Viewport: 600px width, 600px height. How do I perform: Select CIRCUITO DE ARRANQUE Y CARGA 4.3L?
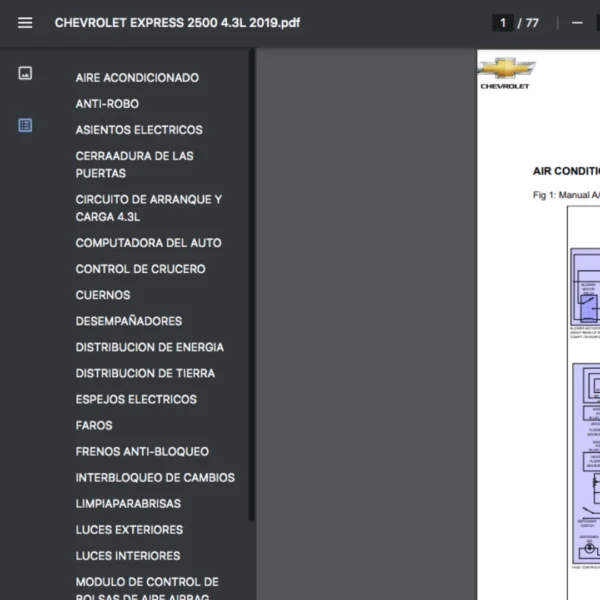pyautogui.click(x=149, y=208)
